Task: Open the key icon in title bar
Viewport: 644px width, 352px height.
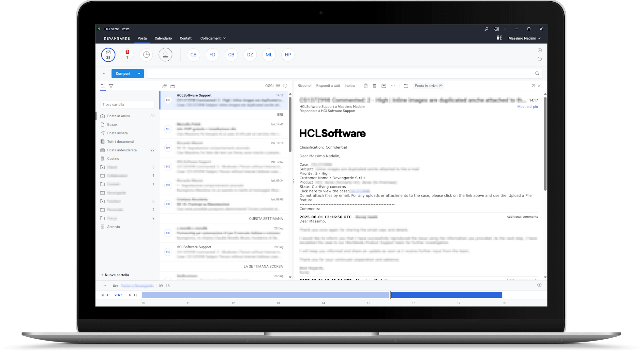Action: click(486, 29)
